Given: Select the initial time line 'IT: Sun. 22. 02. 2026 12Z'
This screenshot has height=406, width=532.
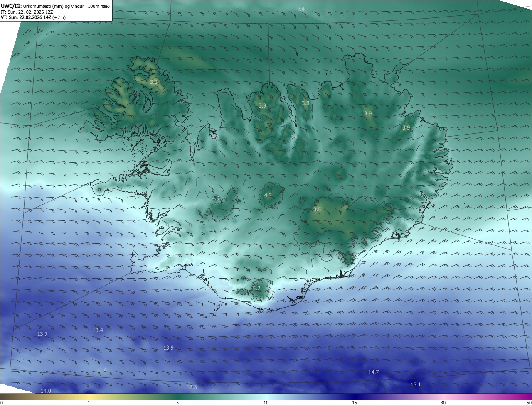Looking at the screenshot, I should (x=27, y=12).
